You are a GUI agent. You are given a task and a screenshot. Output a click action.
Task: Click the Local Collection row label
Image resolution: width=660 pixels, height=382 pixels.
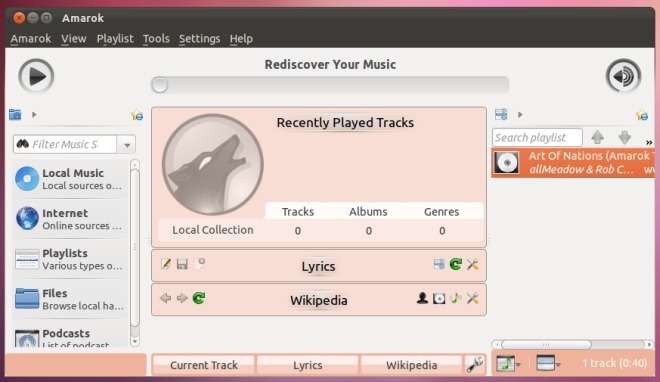(x=213, y=230)
